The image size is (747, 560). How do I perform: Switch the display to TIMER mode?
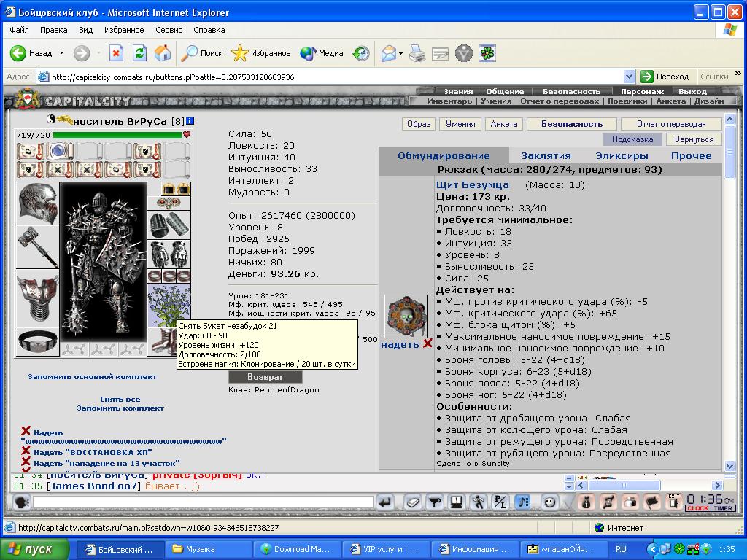pos(723,508)
